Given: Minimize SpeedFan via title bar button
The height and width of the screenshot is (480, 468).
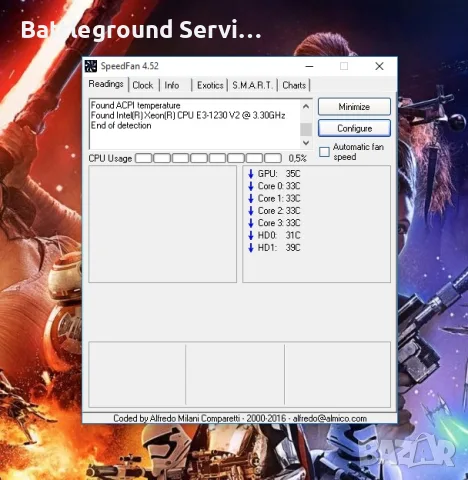Looking at the screenshot, I should pyautogui.click(x=309, y=66).
